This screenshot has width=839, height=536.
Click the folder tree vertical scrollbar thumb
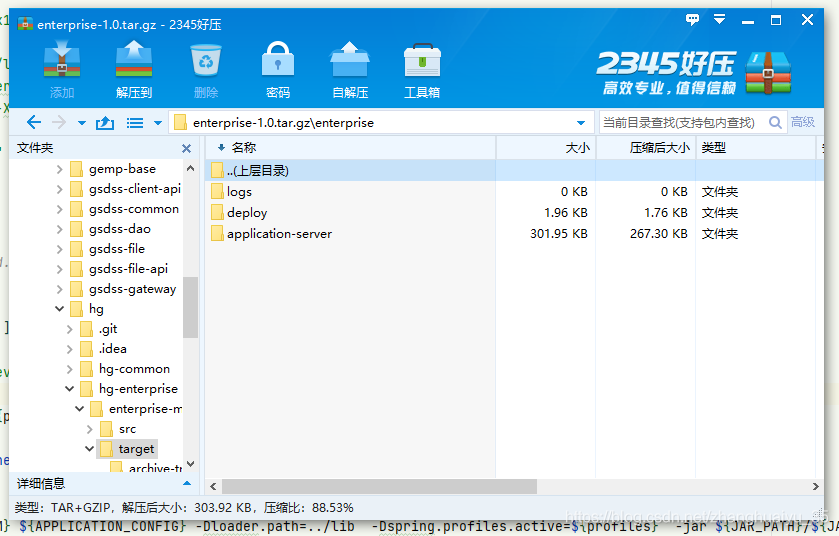pos(190,307)
